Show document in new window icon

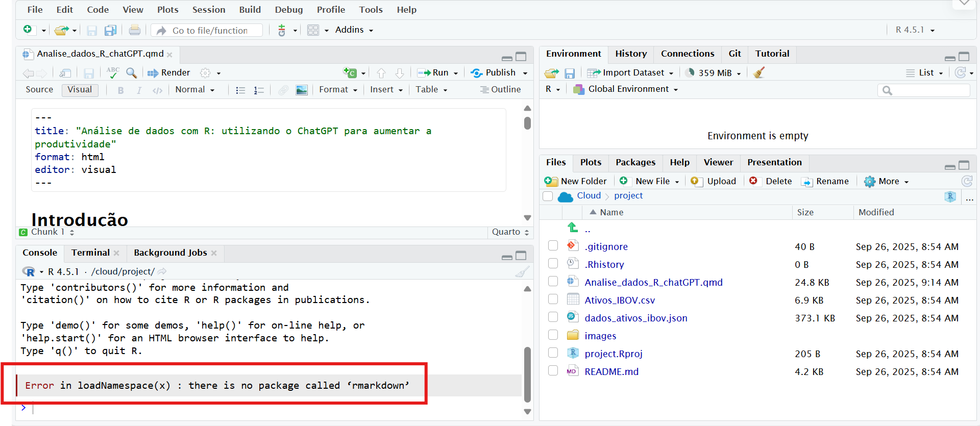(x=65, y=73)
